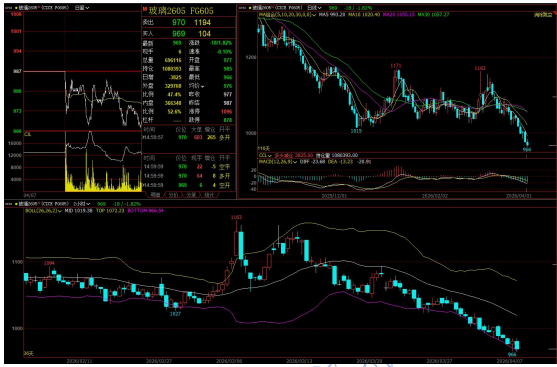Click the 跌停 limit-down price 878

228,120
